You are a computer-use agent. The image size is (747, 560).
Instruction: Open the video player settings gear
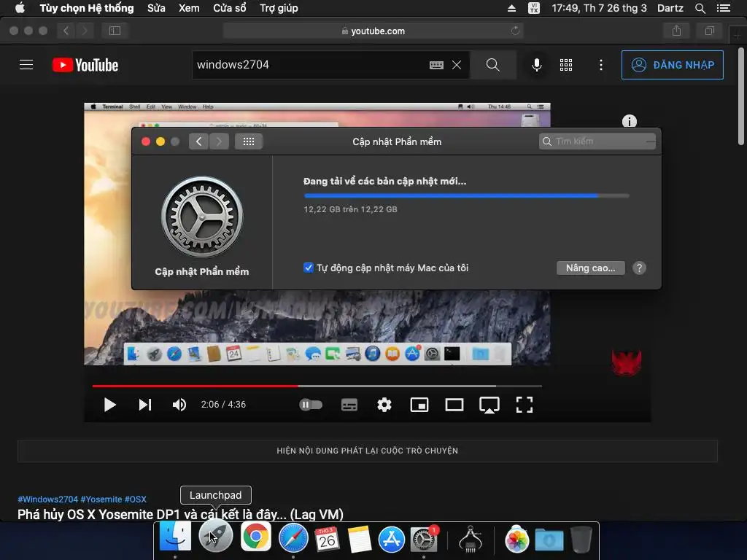(x=384, y=405)
